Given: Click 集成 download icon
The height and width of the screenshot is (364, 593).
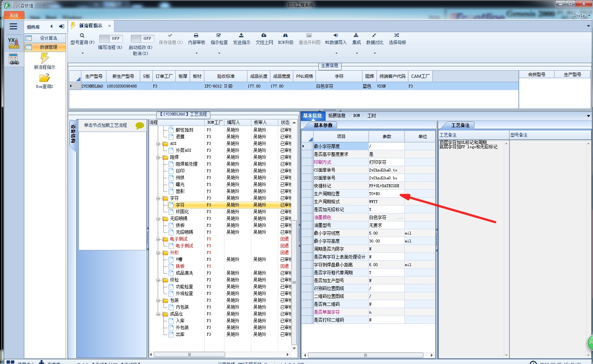Looking at the screenshot, I should (x=356, y=36).
